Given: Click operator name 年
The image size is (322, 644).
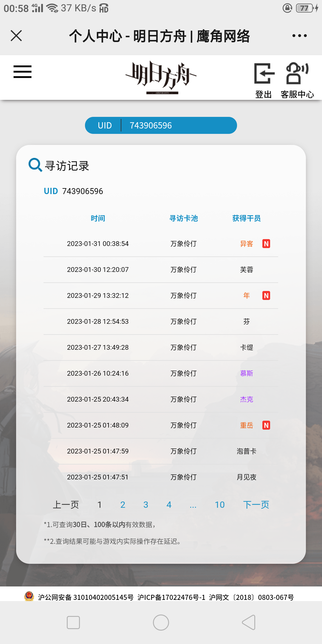Looking at the screenshot, I should coord(247,296).
